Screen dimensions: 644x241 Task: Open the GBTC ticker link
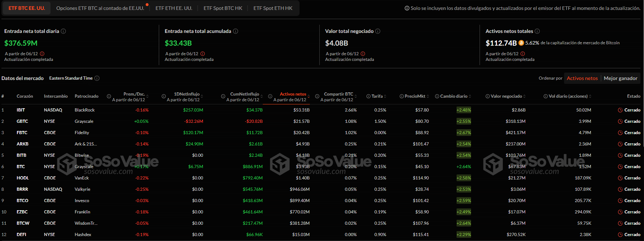click(22, 121)
